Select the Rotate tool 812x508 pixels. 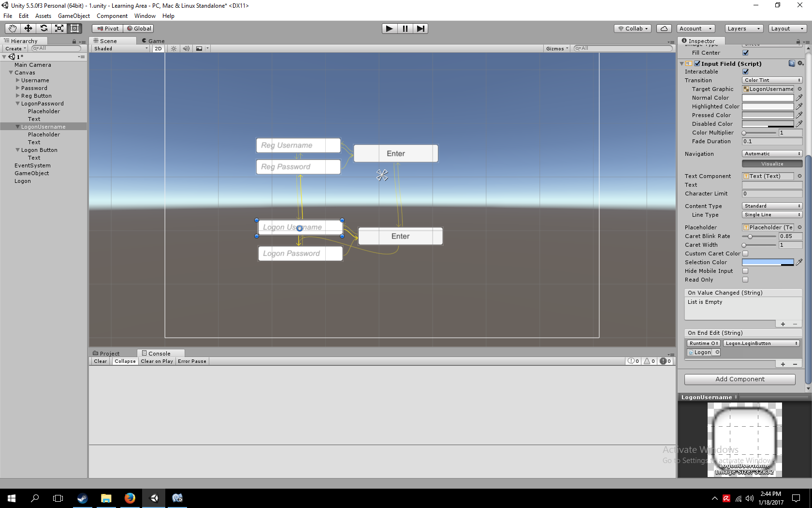tap(43, 29)
